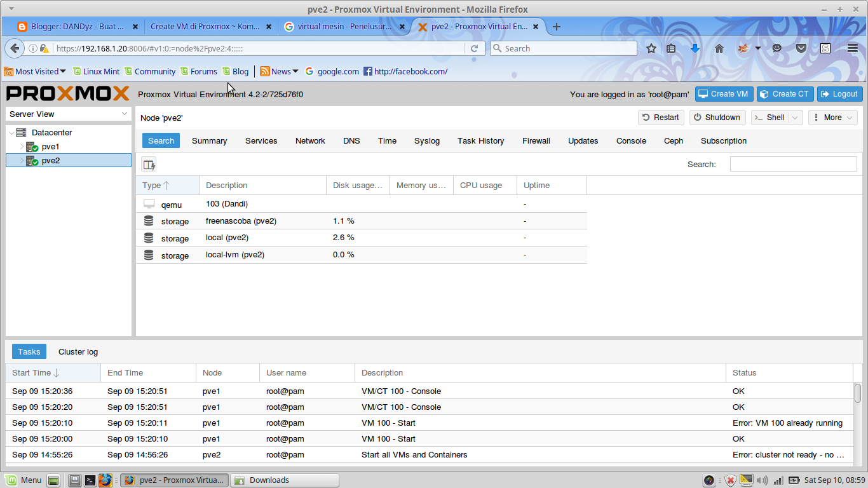Select the '103 (Dandi)' row
This screenshot has height=488, width=868.
click(361, 204)
